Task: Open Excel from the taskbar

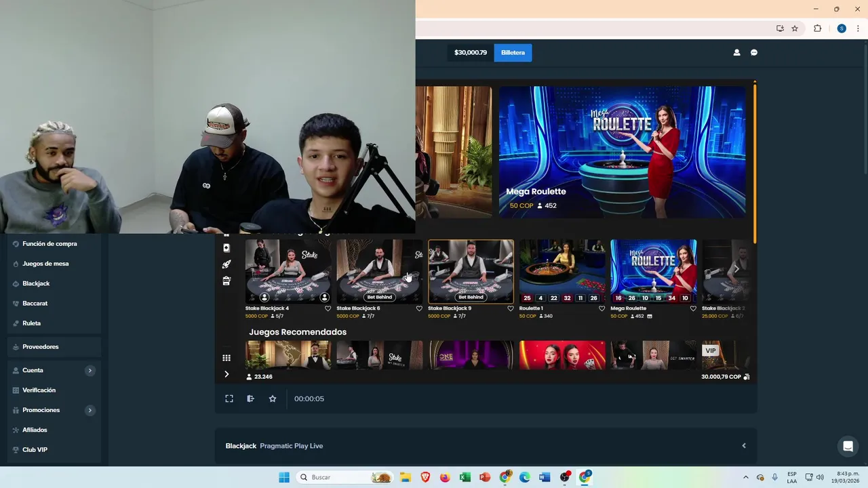Action: point(465,477)
